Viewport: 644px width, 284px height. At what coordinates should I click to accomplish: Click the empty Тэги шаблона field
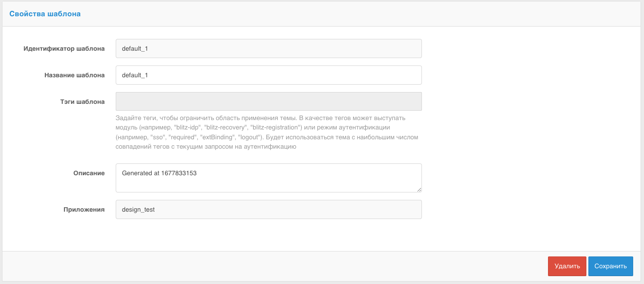(x=268, y=101)
